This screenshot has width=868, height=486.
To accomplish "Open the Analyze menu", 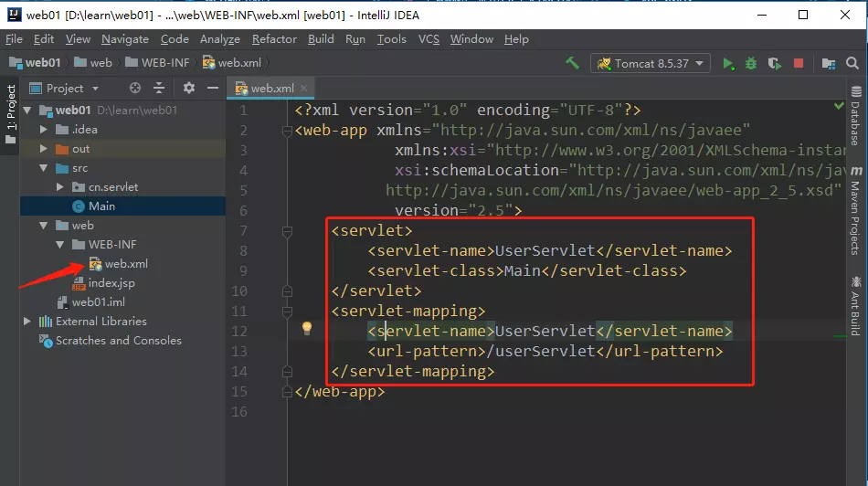I will click(220, 39).
